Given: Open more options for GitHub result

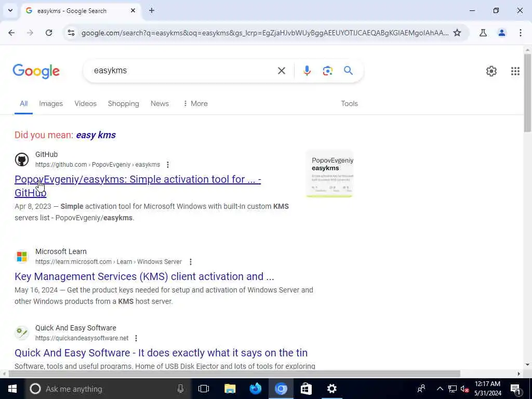Looking at the screenshot, I should click(x=168, y=165).
